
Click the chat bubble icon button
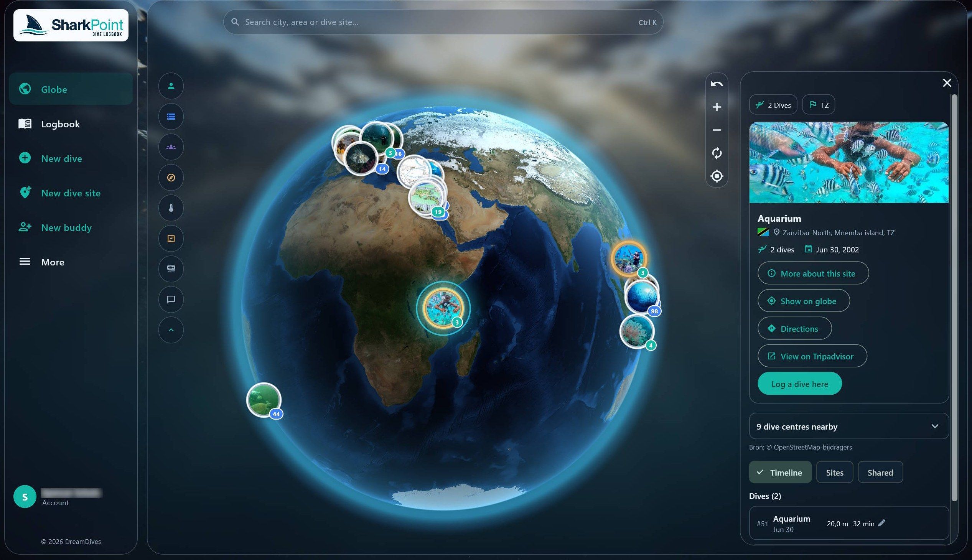171,299
